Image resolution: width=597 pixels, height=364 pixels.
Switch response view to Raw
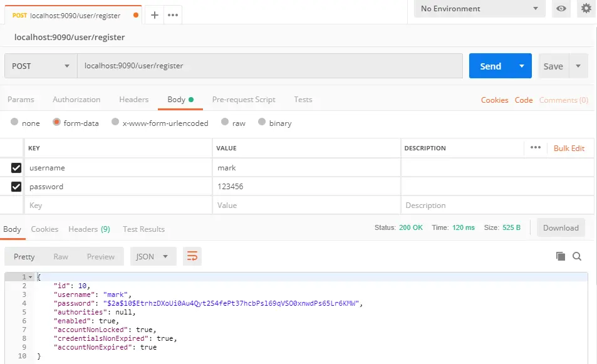tap(61, 257)
